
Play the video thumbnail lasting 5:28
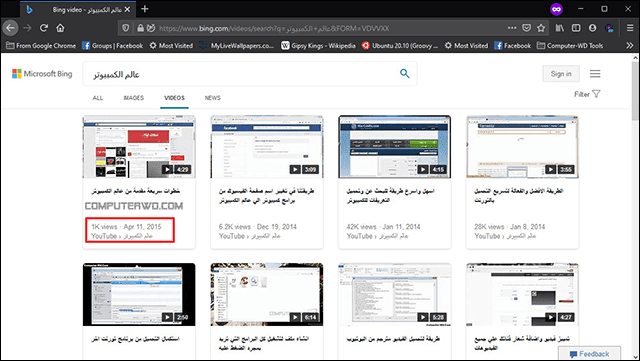click(395, 294)
